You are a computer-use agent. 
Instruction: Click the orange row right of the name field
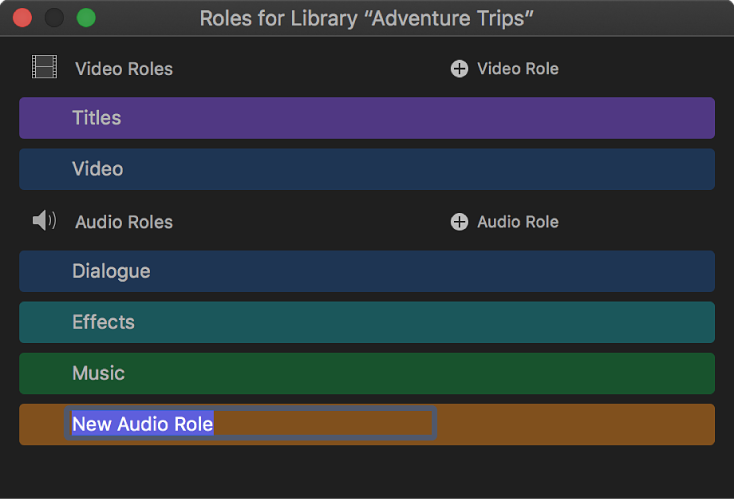[x=575, y=424]
